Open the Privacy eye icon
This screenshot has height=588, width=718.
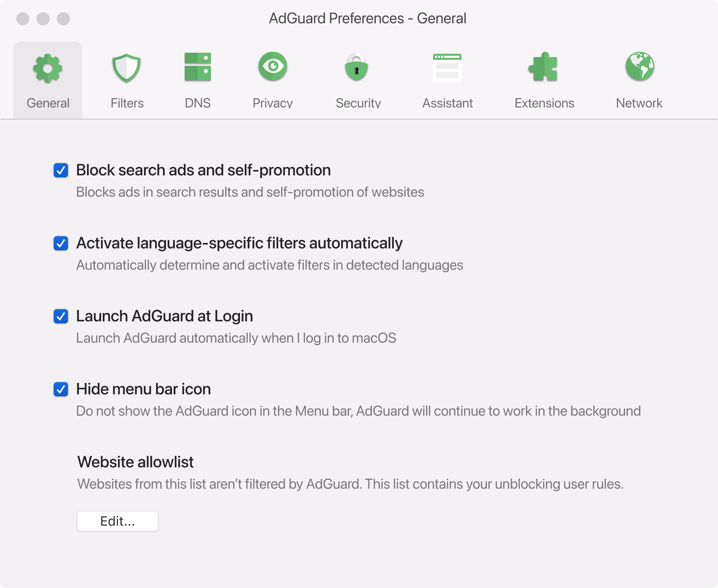click(273, 66)
